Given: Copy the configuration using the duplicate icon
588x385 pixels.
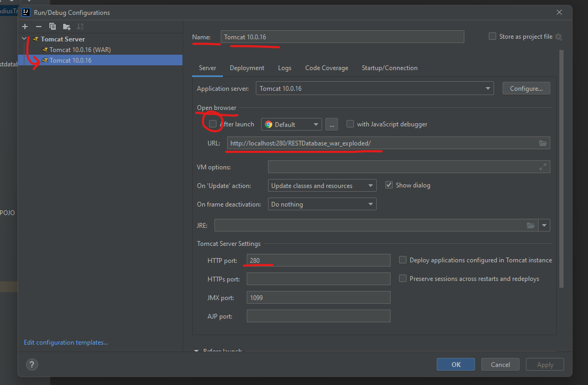Looking at the screenshot, I should [x=53, y=27].
